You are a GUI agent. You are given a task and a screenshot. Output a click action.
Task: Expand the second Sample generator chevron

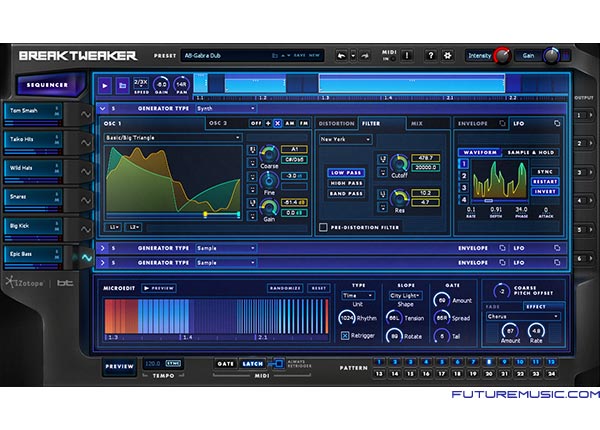(103, 248)
